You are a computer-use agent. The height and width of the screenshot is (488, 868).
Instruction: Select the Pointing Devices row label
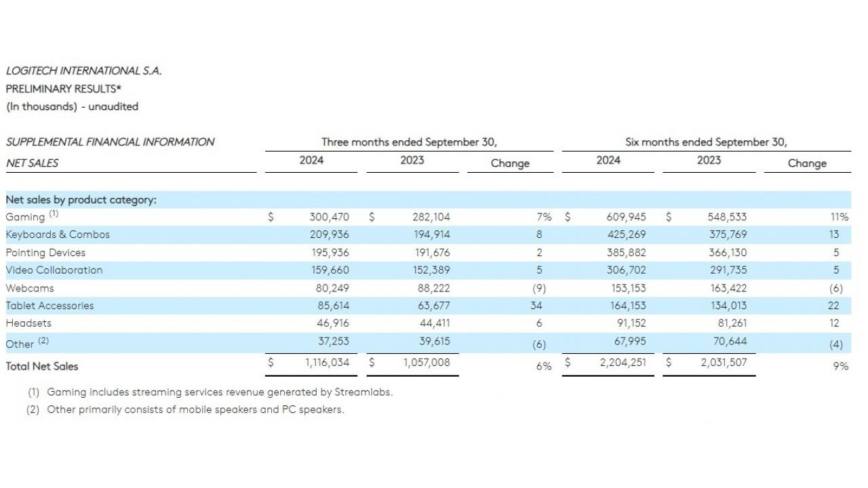[45, 253]
